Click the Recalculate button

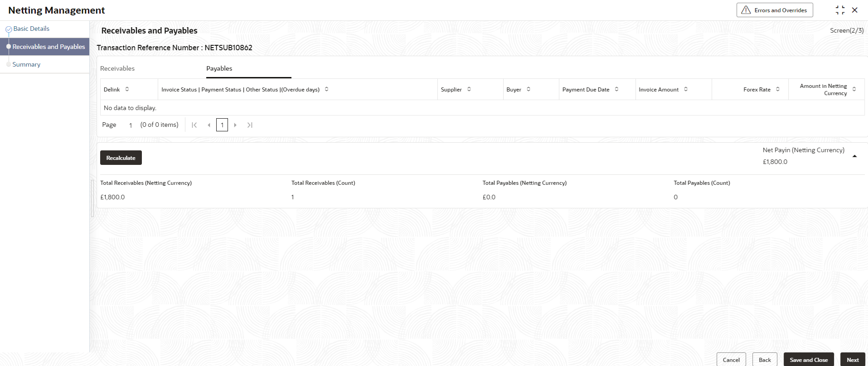pos(121,158)
